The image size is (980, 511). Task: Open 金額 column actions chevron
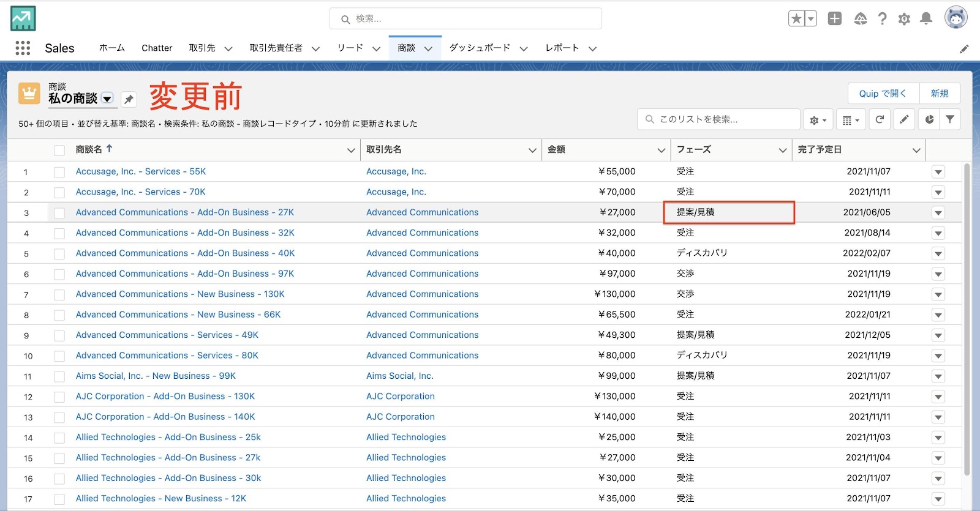coord(661,150)
